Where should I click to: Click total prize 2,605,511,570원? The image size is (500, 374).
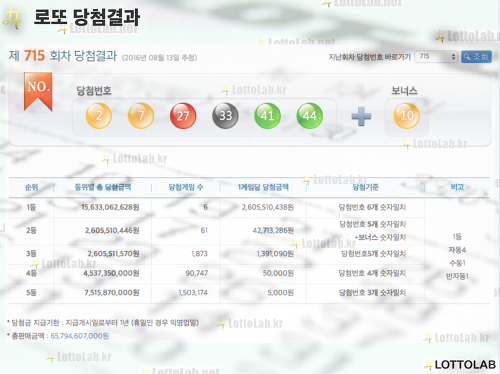click(113, 254)
